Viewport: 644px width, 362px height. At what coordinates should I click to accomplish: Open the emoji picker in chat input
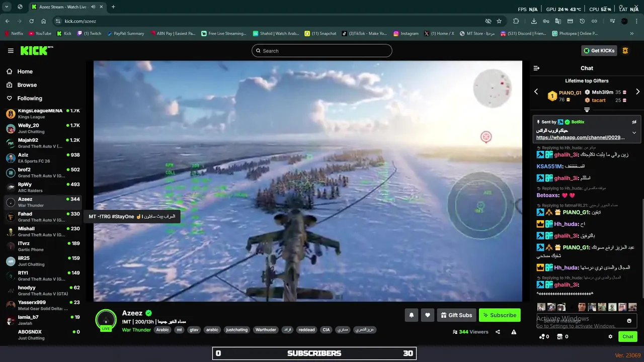(629, 321)
